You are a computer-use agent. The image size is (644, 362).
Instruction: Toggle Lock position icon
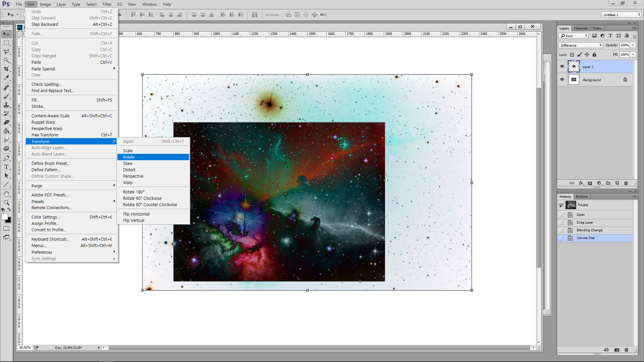(587, 55)
